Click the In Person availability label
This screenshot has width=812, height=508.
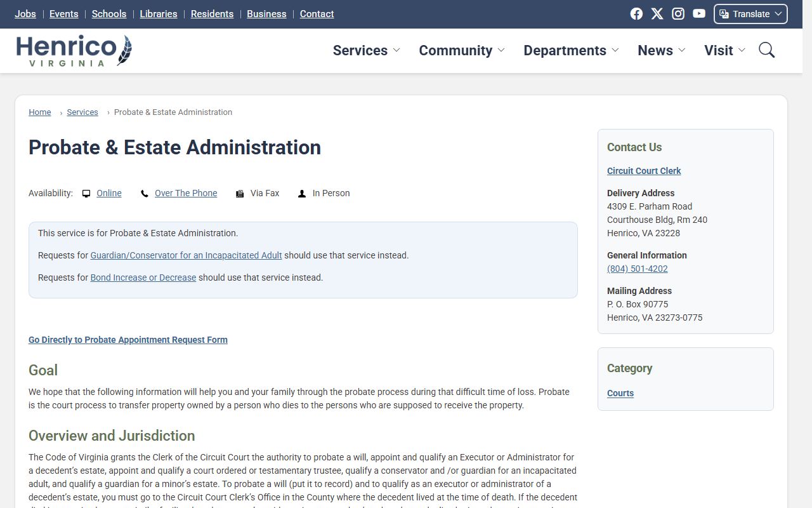[x=331, y=193]
